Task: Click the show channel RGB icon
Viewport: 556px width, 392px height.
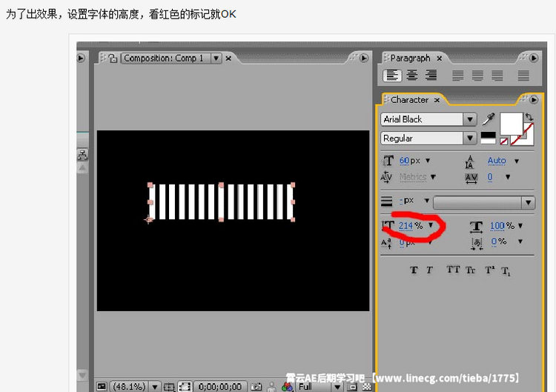Action: point(287,386)
